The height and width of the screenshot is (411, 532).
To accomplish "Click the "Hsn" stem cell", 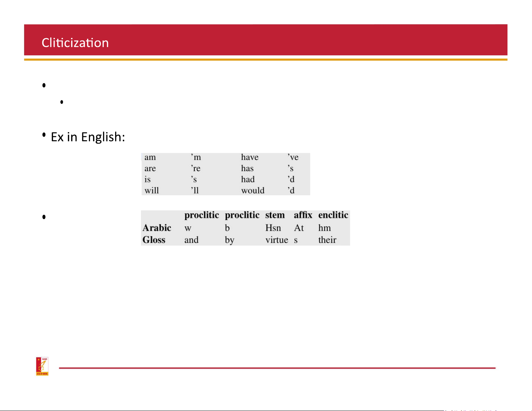I will (273, 228).
